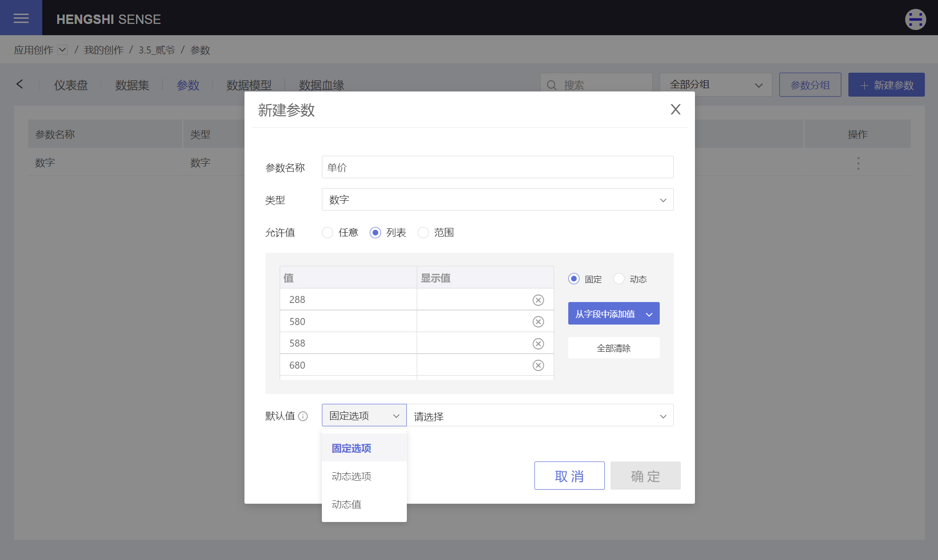Image resolution: width=938 pixels, height=560 pixels.
Task: Click the 全部清除 button
Action: pyautogui.click(x=614, y=348)
